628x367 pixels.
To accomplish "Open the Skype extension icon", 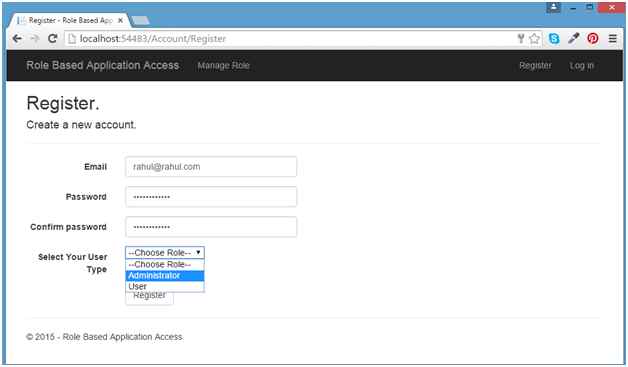I will click(554, 38).
